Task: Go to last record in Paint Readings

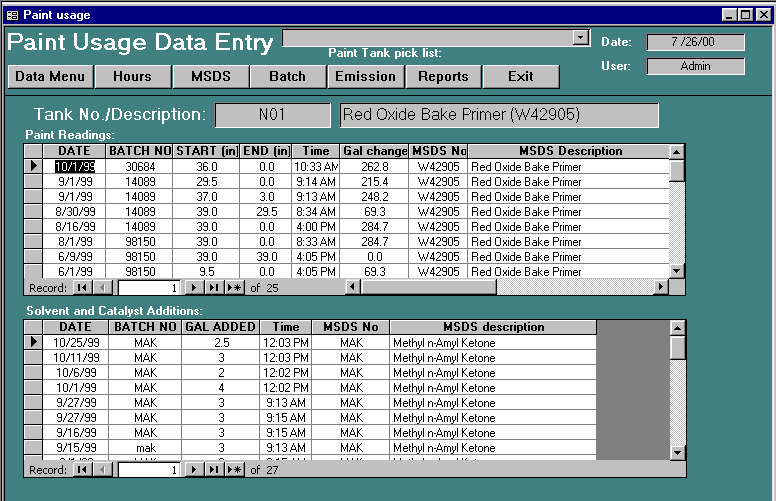Action: tap(214, 287)
